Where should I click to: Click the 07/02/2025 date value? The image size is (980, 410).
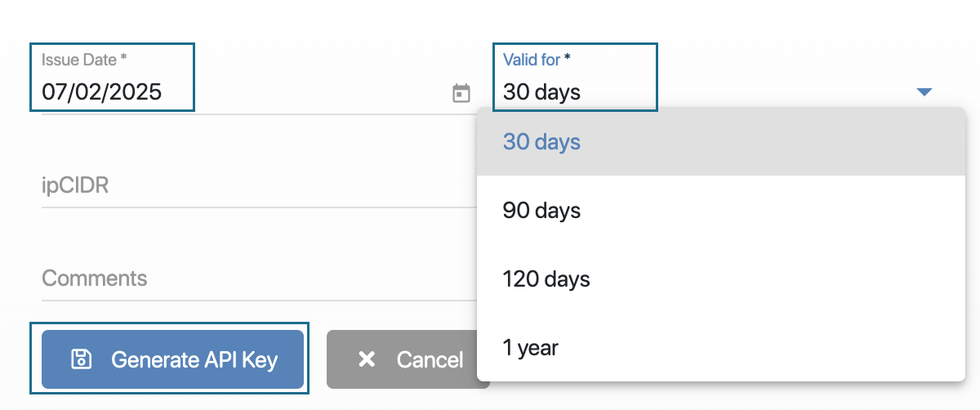click(x=102, y=91)
